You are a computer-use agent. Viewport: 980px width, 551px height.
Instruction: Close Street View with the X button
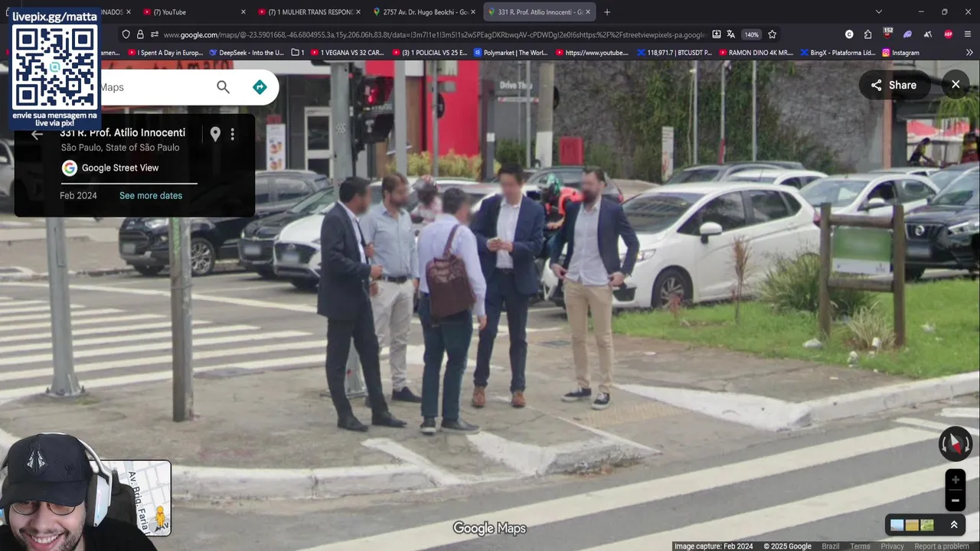[955, 85]
